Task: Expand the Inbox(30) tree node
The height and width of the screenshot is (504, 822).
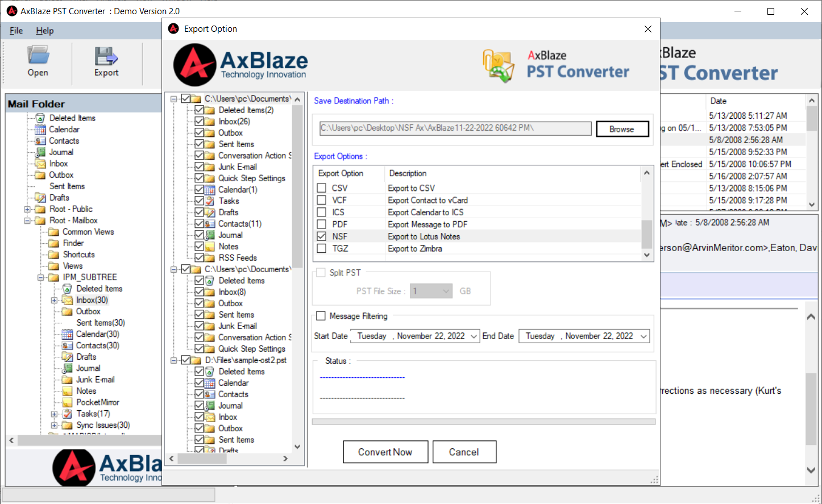Action: 55,300
